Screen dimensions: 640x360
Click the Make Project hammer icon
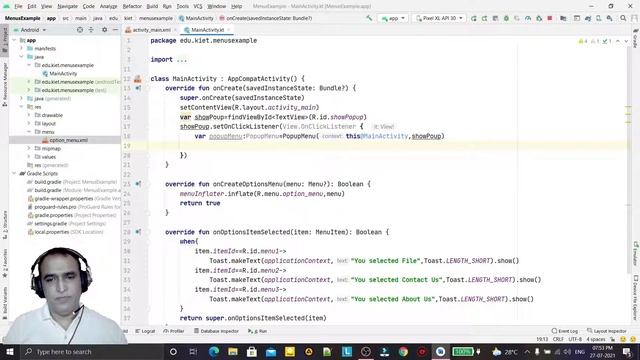[x=369, y=18]
